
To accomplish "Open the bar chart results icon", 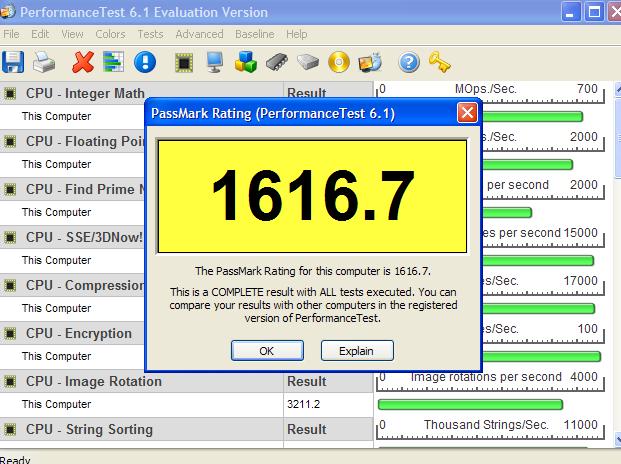I will [114, 62].
